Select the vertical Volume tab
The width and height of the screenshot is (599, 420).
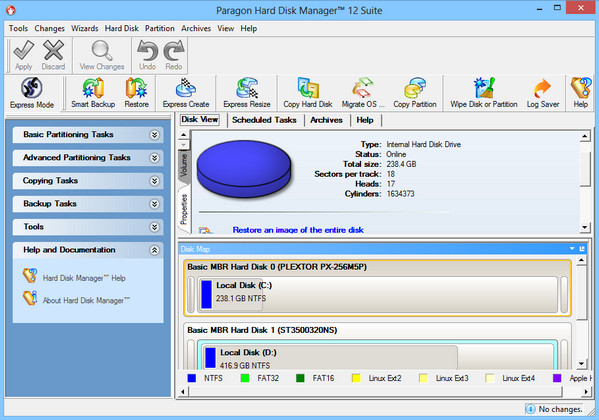[x=184, y=165]
